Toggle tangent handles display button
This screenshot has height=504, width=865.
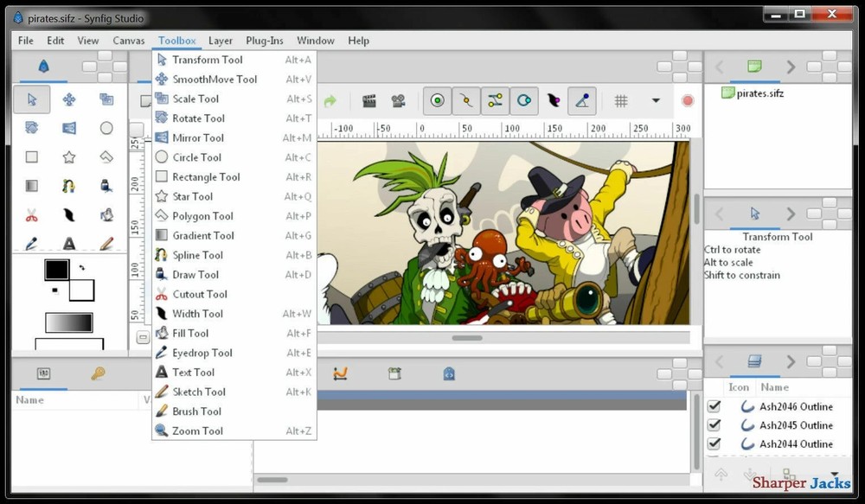point(496,101)
